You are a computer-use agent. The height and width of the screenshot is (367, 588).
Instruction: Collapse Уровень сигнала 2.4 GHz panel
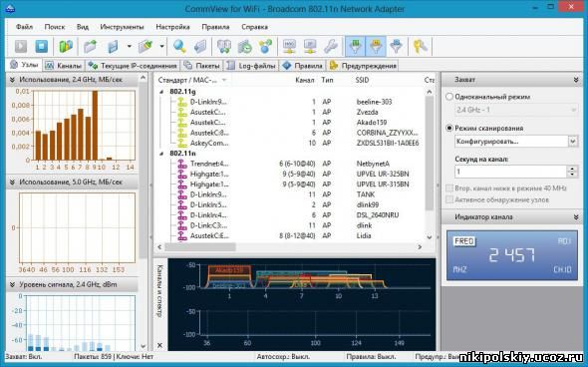coord(12,285)
